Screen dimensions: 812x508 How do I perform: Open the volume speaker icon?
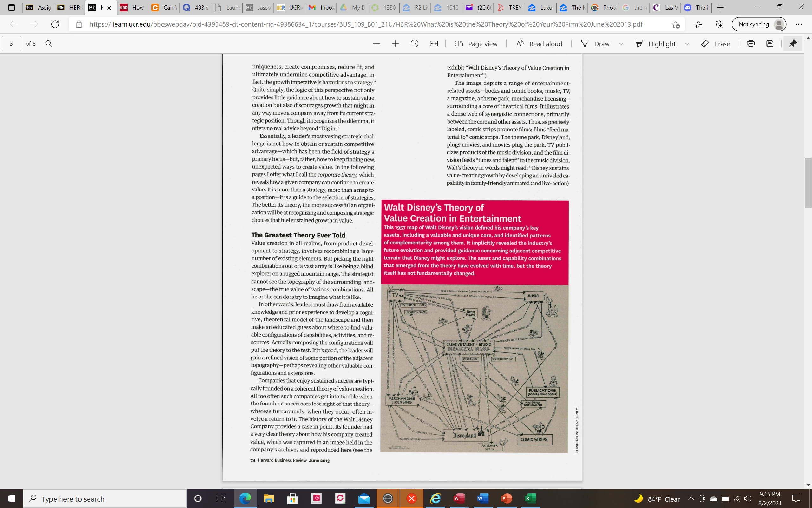[748, 499]
